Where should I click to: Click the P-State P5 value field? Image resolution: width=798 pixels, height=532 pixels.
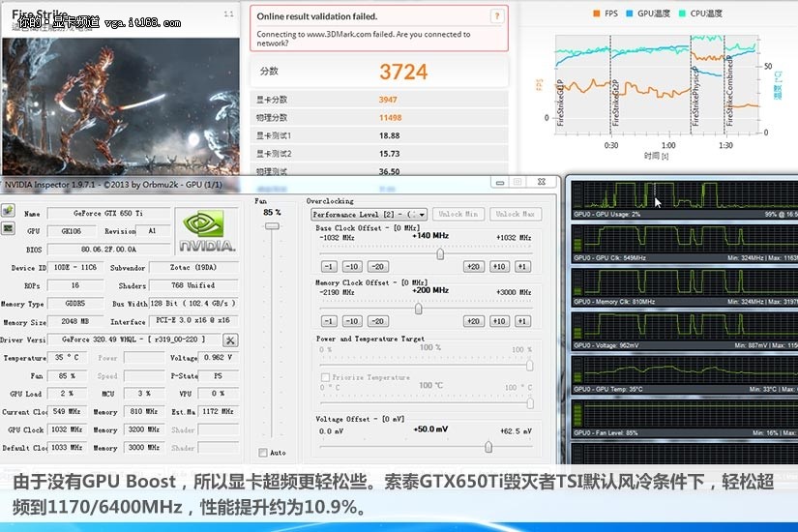[218, 375]
